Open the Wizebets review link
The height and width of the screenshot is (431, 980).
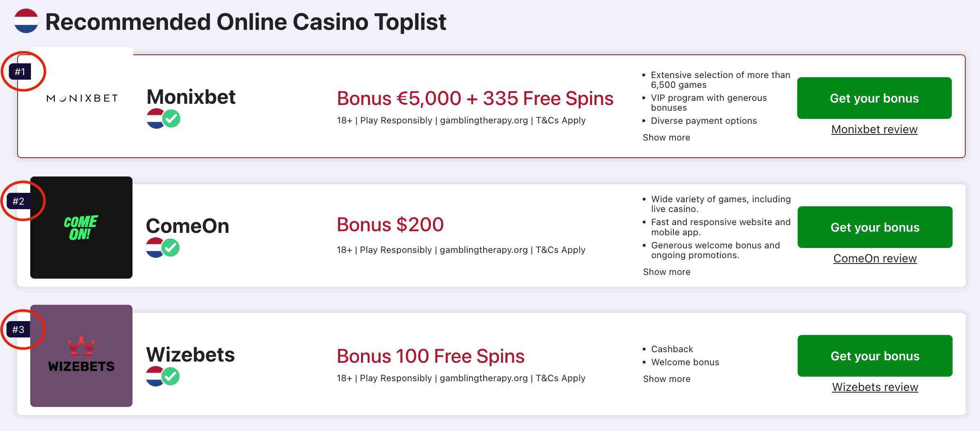click(x=875, y=387)
